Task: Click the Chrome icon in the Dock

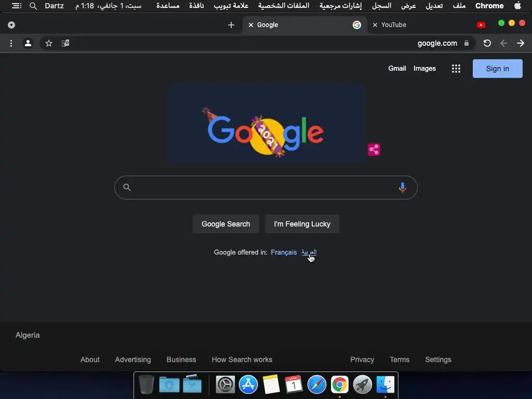Action: point(340,385)
